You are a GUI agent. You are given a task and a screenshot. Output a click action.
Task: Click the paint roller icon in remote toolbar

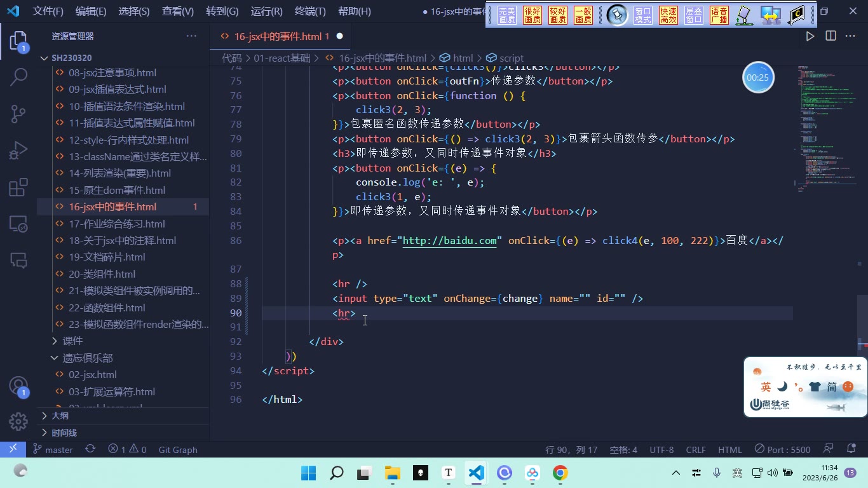(744, 15)
